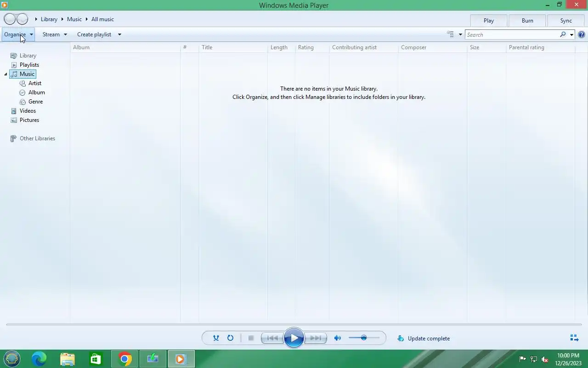Click the Composer column header
The image size is (588, 368).
click(x=432, y=47)
